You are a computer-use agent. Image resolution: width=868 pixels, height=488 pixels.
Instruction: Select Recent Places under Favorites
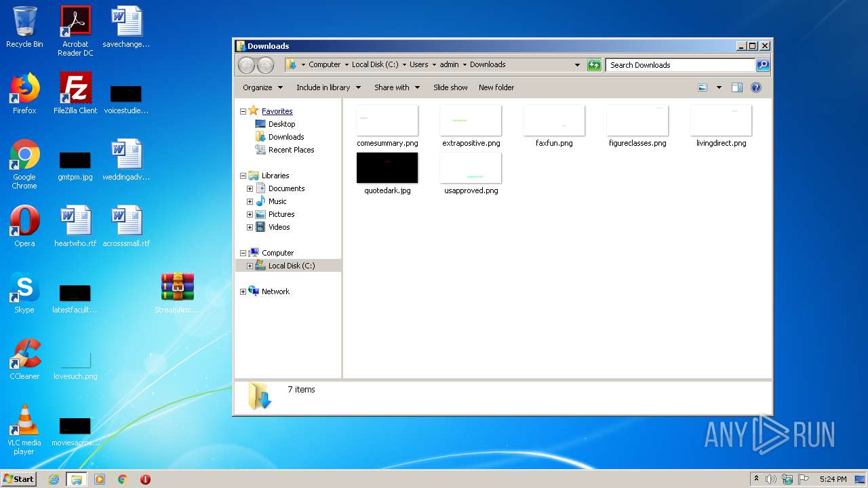coord(291,150)
